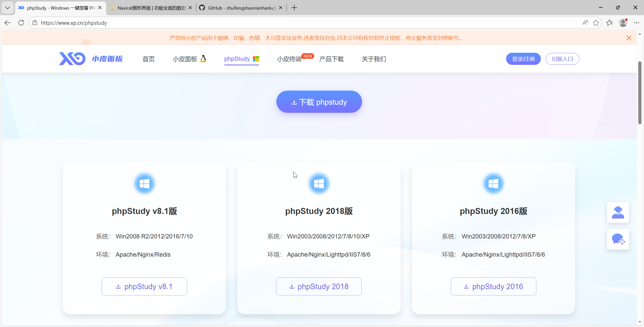Open the chat bubble floating icon

pos(618,239)
